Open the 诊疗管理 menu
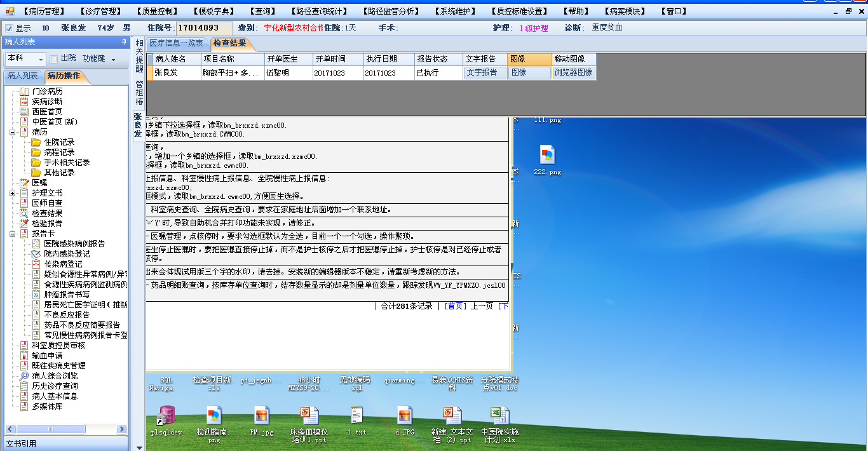 tap(101, 11)
